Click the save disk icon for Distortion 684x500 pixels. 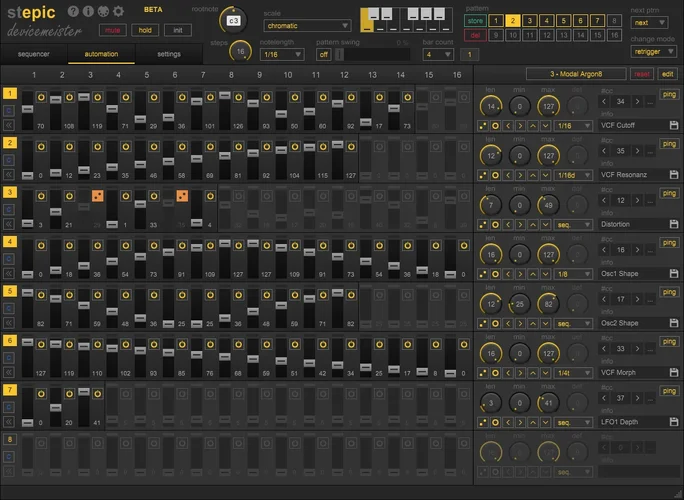[x=674, y=224]
